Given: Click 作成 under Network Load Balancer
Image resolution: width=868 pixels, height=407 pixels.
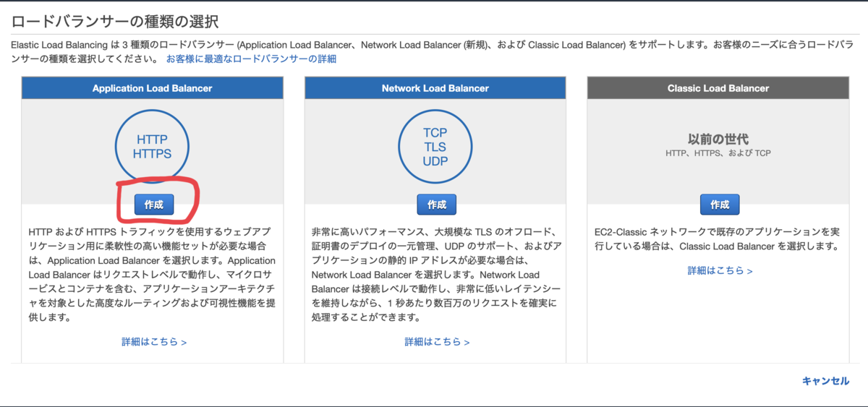Looking at the screenshot, I should [x=437, y=205].
